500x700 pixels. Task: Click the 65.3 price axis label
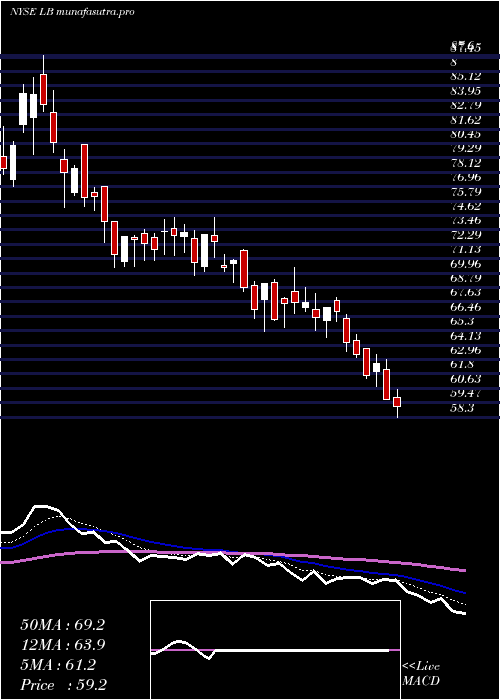(x=462, y=321)
